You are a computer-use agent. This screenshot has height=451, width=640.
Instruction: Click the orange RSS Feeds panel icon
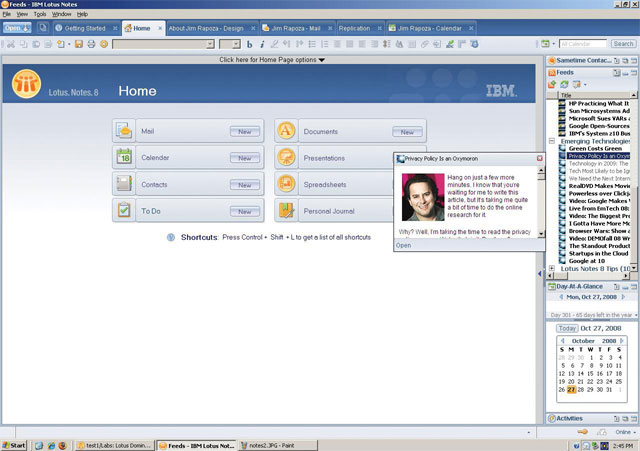click(x=552, y=73)
